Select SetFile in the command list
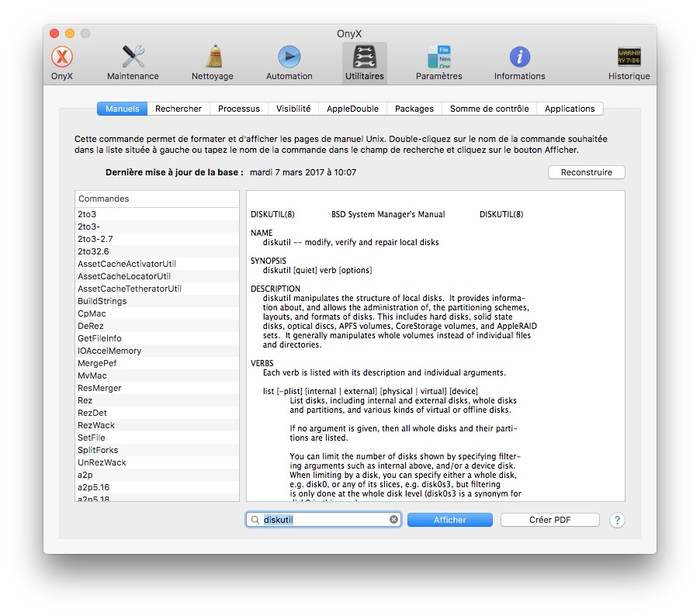The image size is (700, 616). (157, 438)
